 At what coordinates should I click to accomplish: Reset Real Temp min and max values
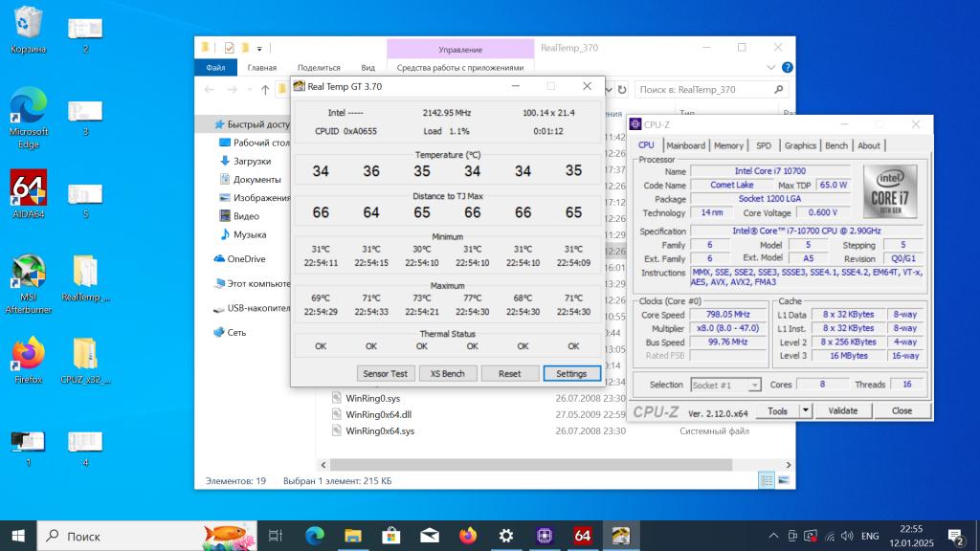click(509, 374)
